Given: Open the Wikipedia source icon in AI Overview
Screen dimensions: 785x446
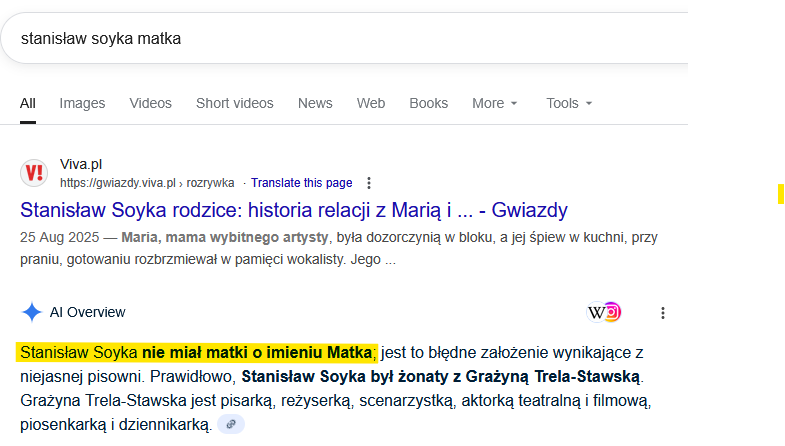Looking at the screenshot, I should (596, 312).
